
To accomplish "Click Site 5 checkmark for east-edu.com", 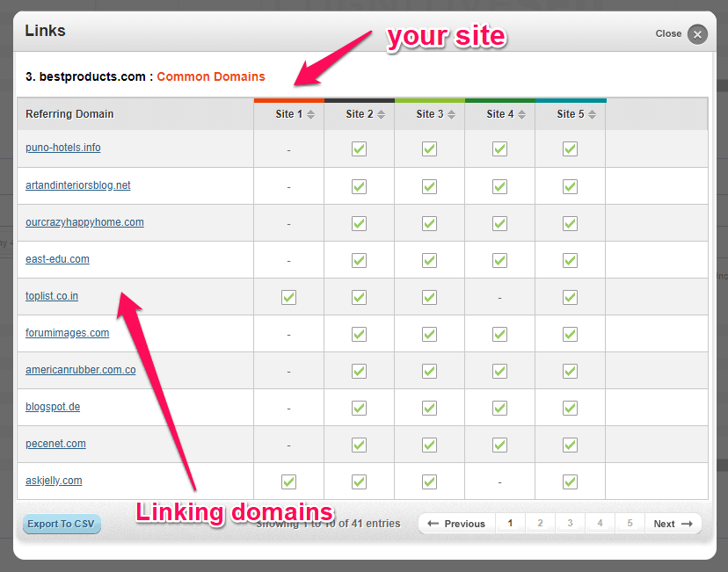I will click(570, 261).
